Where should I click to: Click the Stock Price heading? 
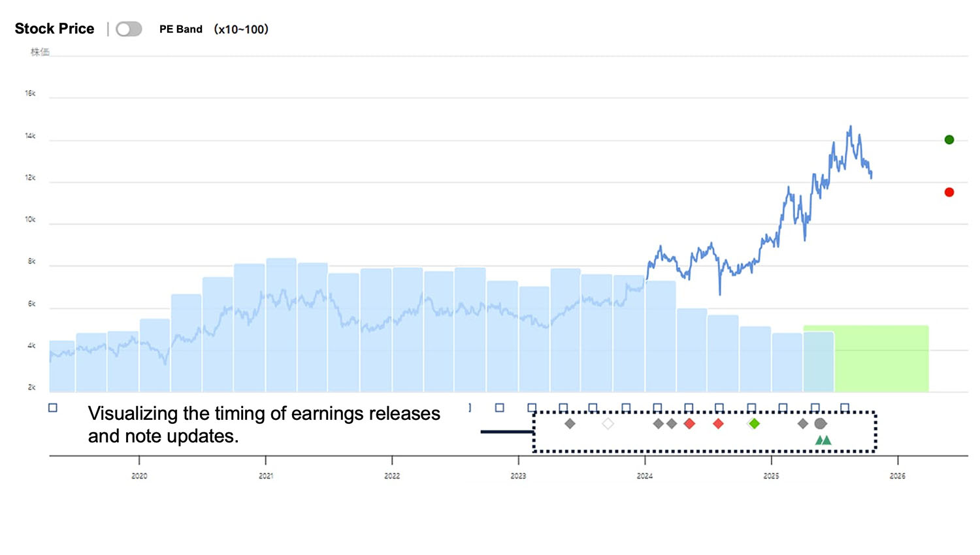(x=54, y=29)
